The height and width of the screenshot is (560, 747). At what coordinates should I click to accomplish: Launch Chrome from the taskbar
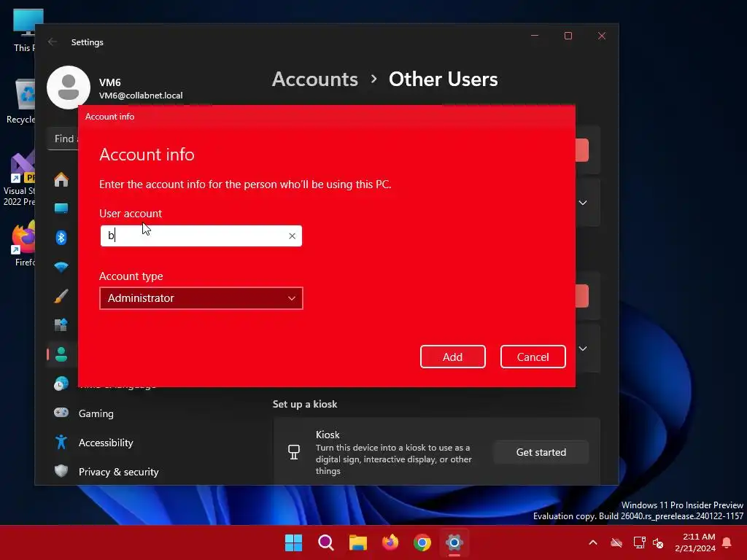coord(422,542)
